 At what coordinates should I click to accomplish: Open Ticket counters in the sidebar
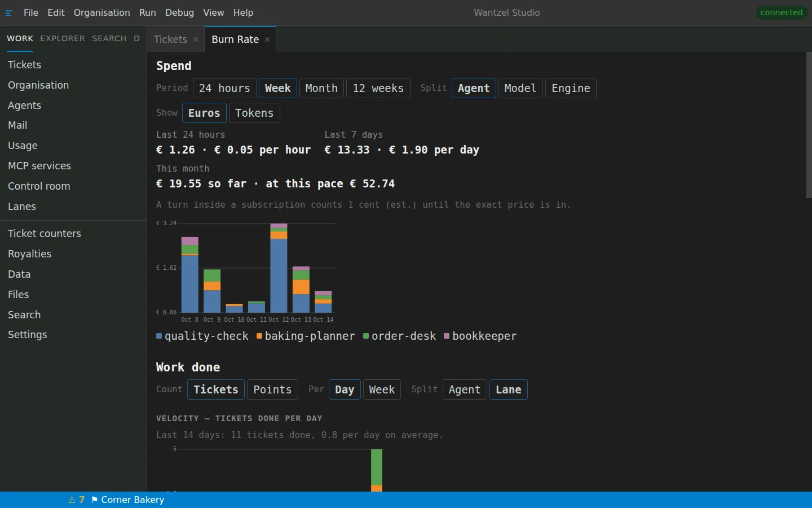coord(73,234)
